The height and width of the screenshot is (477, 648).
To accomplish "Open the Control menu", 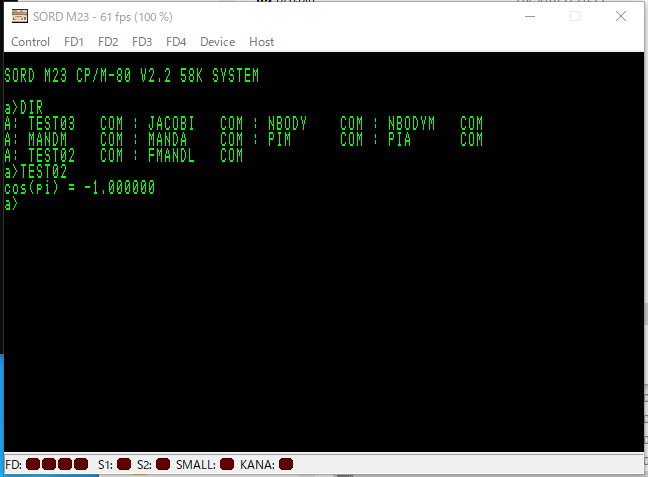I will [x=30, y=42].
